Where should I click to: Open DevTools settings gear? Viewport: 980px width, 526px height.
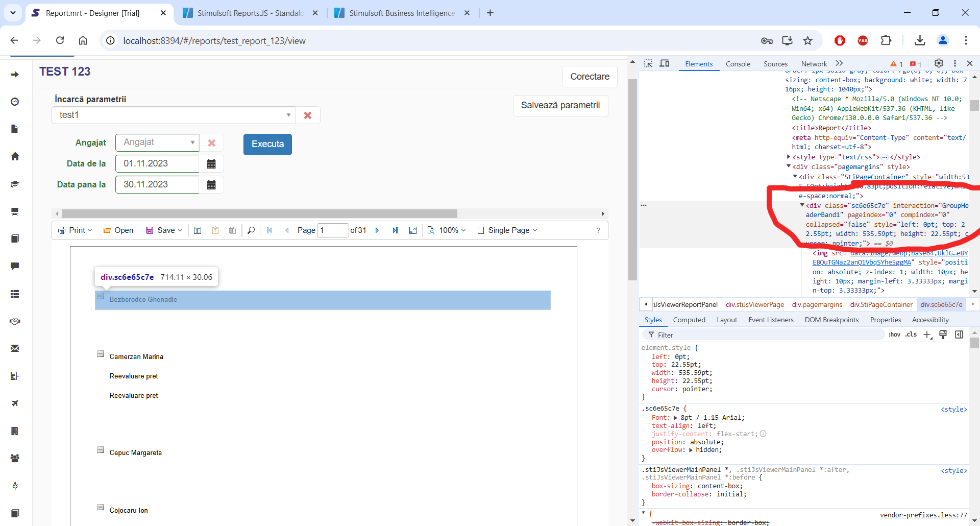[939, 63]
